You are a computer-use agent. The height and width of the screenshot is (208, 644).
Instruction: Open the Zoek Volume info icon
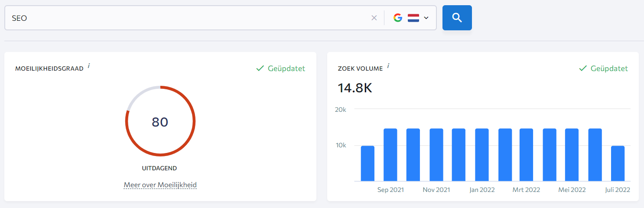[x=388, y=66]
